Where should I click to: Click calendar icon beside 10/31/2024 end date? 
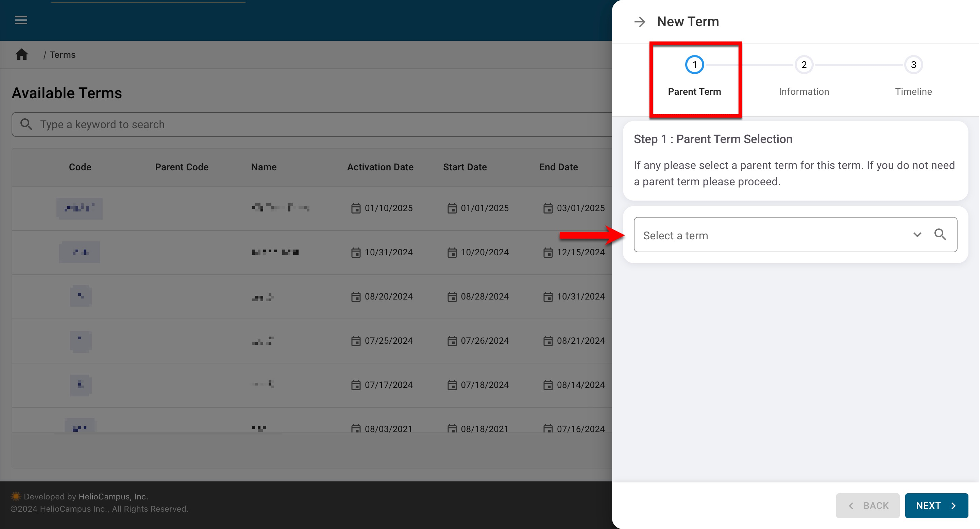tap(548, 297)
